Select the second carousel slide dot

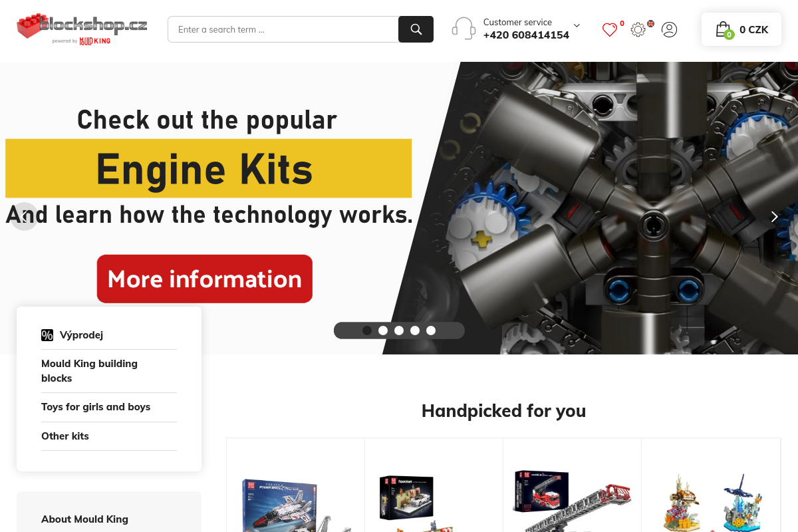point(383,331)
